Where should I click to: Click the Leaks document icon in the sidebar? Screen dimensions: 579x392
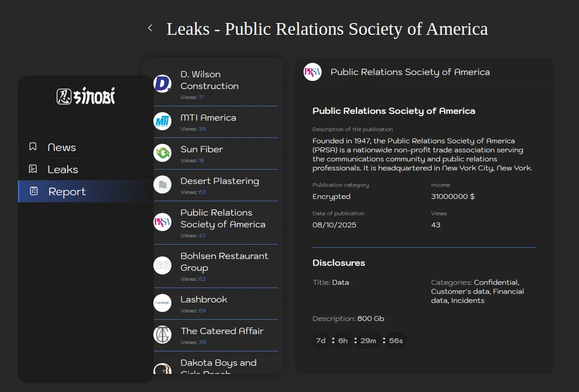pyautogui.click(x=33, y=169)
